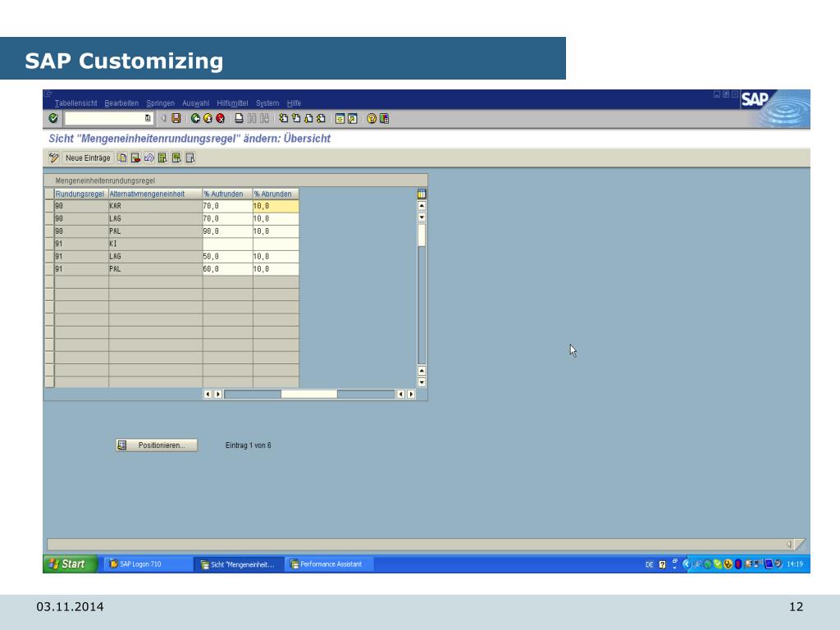Click the table column settings icon

(422, 194)
